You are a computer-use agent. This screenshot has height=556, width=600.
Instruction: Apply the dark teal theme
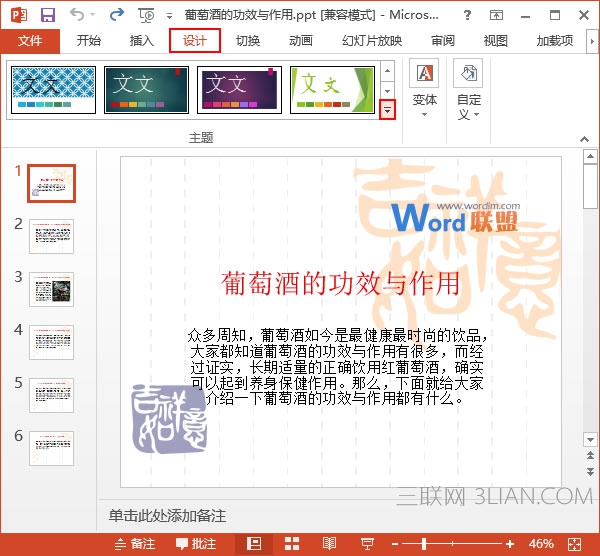pyautogui.click(x=146, y=90)
